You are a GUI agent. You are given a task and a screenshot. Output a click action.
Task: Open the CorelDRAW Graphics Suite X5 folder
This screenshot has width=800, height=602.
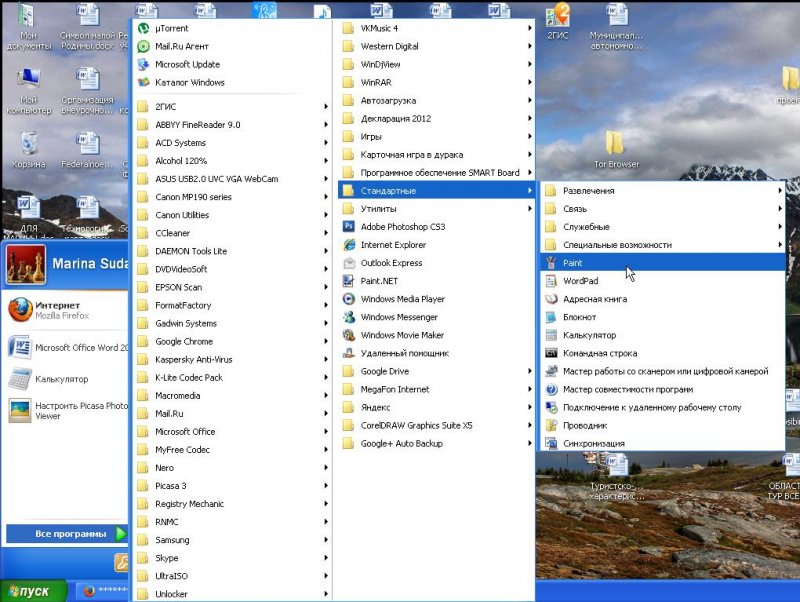(436, 425)
